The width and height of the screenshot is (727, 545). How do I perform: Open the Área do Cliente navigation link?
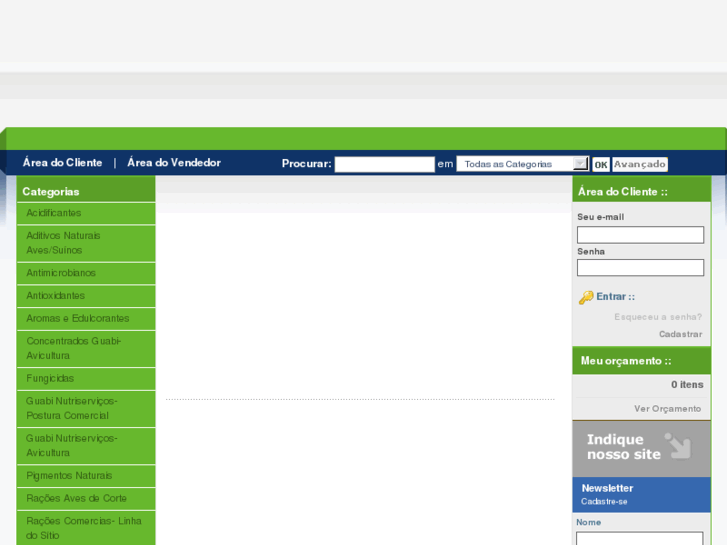(63, 163)
